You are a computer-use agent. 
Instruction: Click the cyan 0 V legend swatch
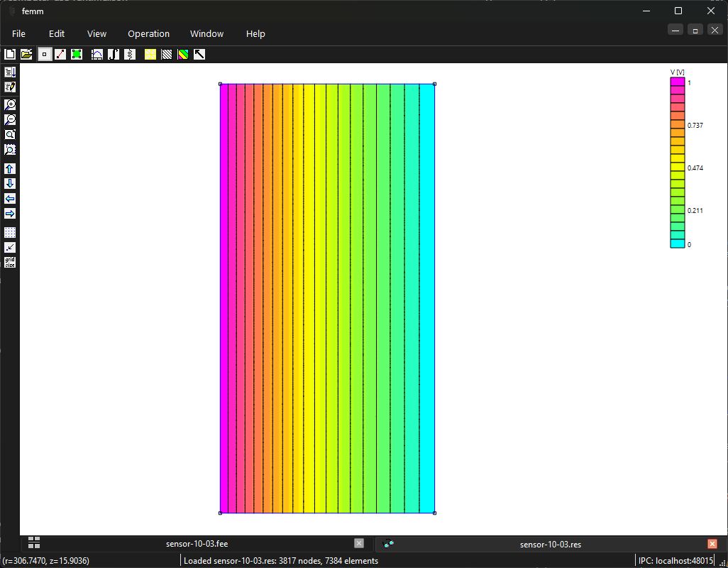[678, 244]
